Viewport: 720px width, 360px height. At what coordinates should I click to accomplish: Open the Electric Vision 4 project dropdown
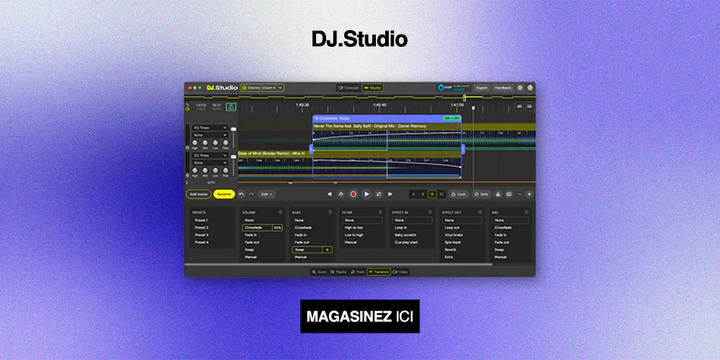tap(262, 88)
